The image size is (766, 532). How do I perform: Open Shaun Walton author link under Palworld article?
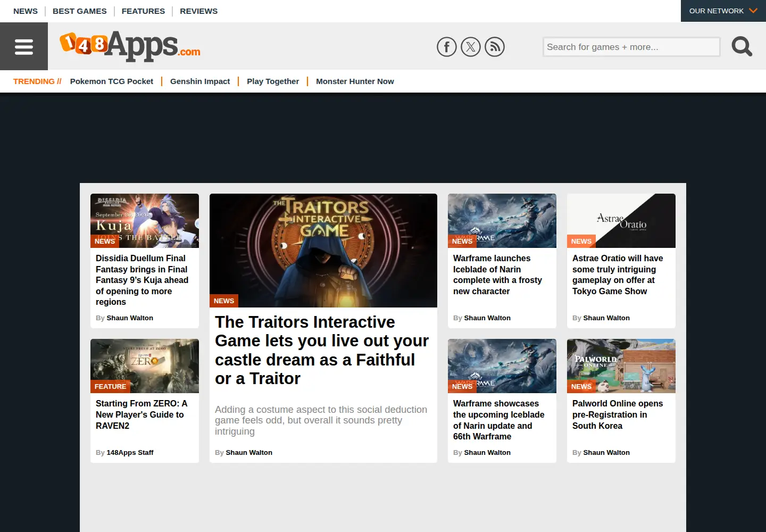[606, 453]
